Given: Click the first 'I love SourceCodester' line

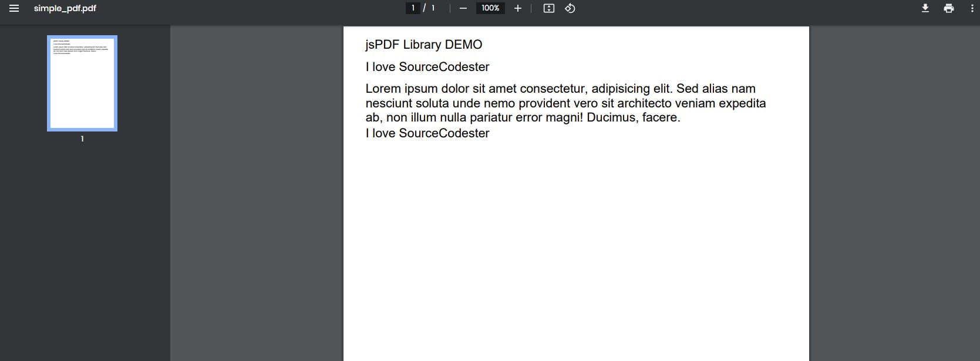Looking at the screenshot, I should click(427, 67).
